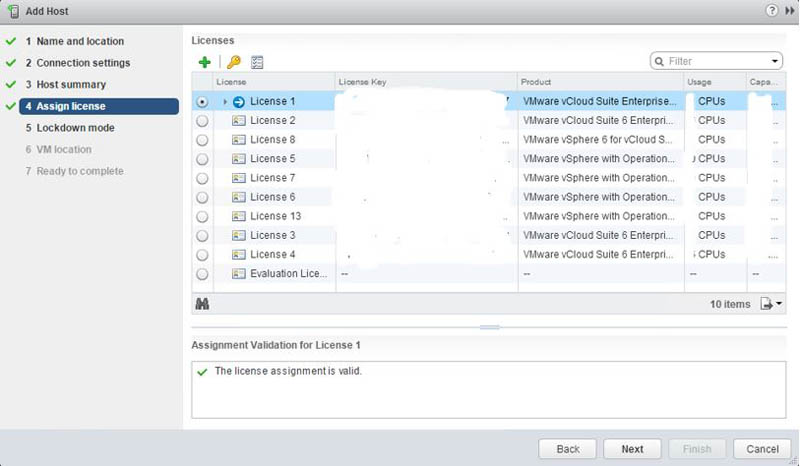Click 'The license assignment is valid.' message
Viewport: 800px width, 466px height.
click(x=288, y=371)
